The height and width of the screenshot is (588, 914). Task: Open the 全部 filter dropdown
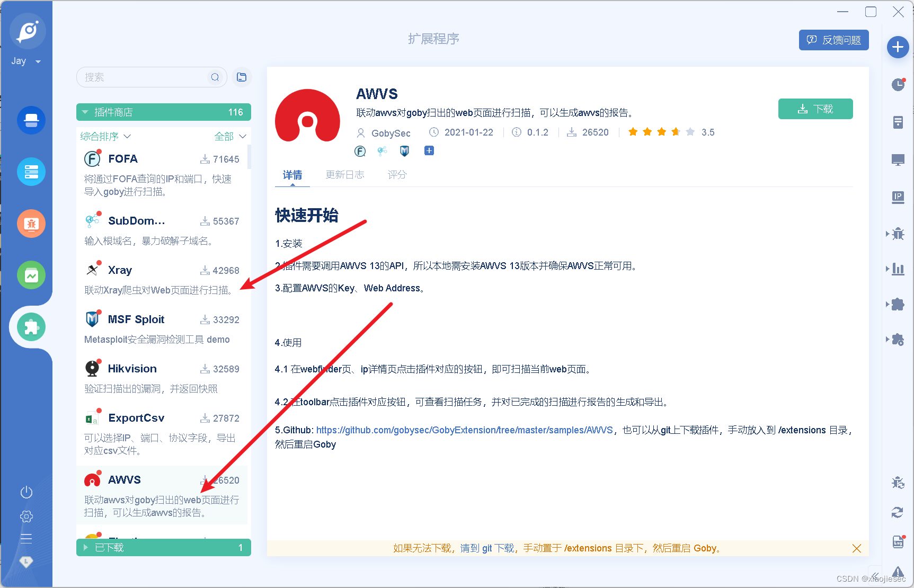click(x=230, y=137)
